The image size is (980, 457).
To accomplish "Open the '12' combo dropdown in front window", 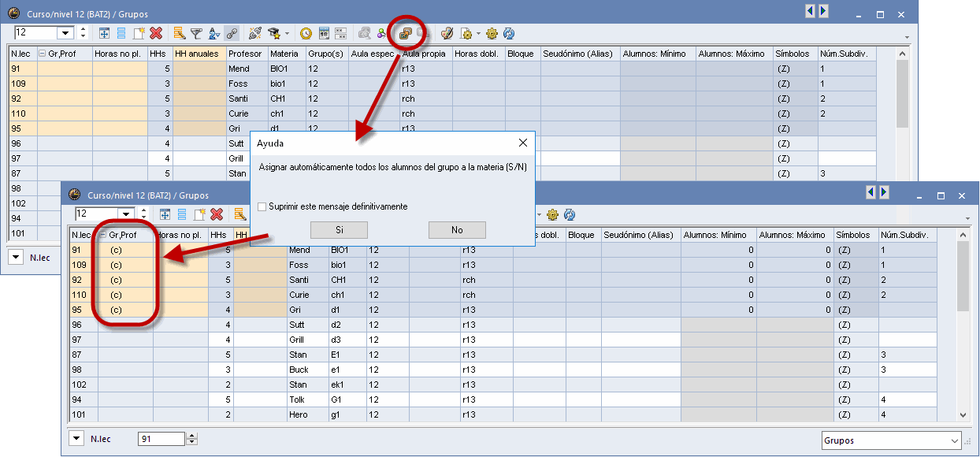I will (x=125, y=214).
